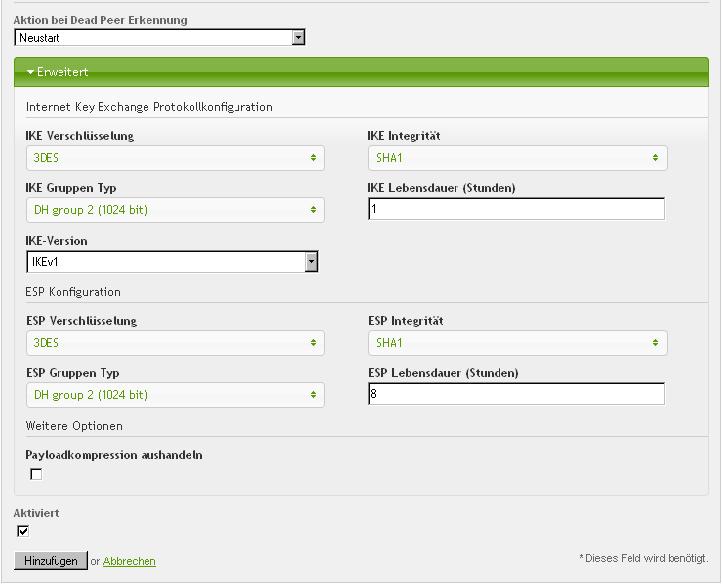
Task: Open ESP Verschlüsselung dropdown
Action: [175, 343]
